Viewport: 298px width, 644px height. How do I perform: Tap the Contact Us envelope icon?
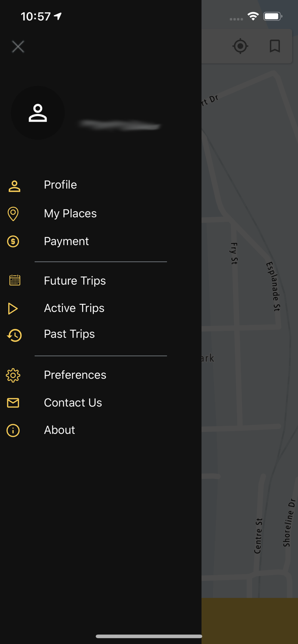(13, 403)
